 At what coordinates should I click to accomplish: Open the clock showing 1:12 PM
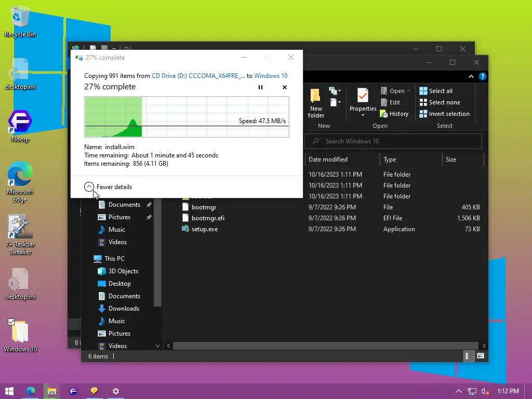508,391
